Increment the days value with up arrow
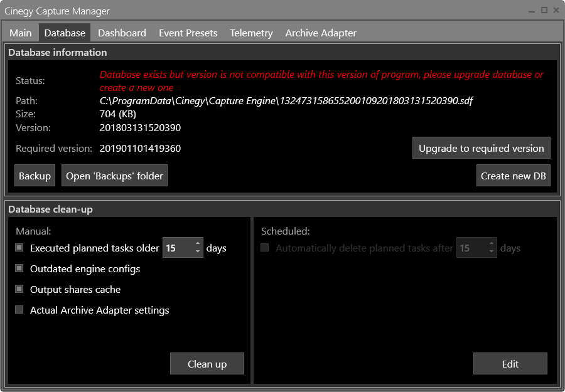 click(198, 244)
